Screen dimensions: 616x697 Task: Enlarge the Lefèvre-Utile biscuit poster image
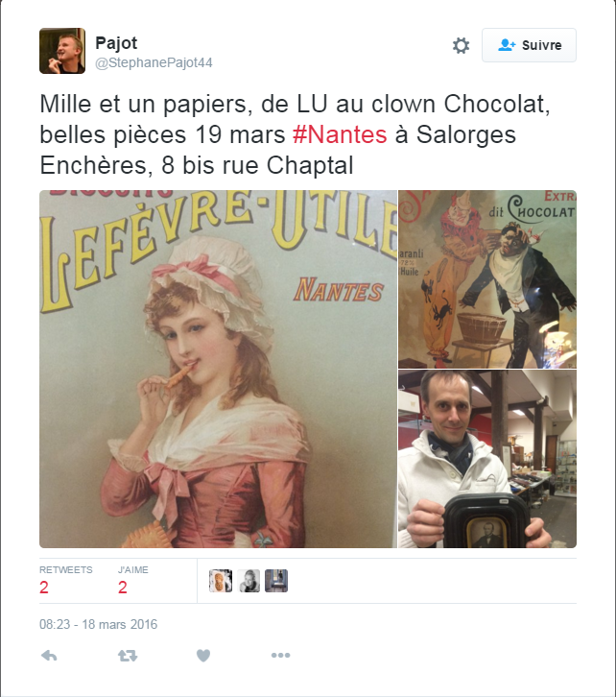218,369
